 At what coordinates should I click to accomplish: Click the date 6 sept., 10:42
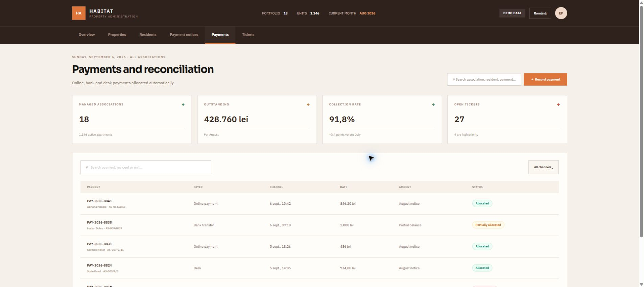[280, 204]
